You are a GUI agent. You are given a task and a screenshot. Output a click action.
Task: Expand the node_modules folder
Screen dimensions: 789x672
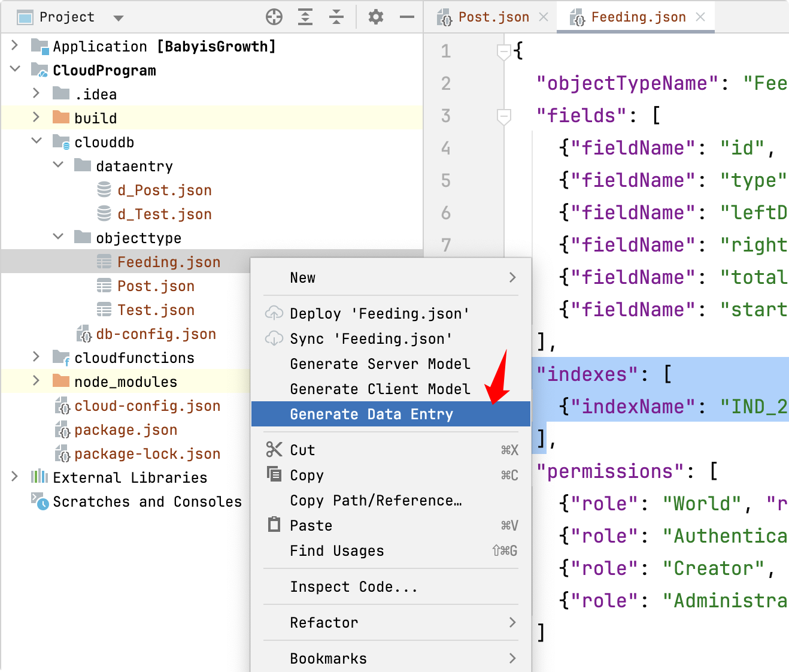37,381
